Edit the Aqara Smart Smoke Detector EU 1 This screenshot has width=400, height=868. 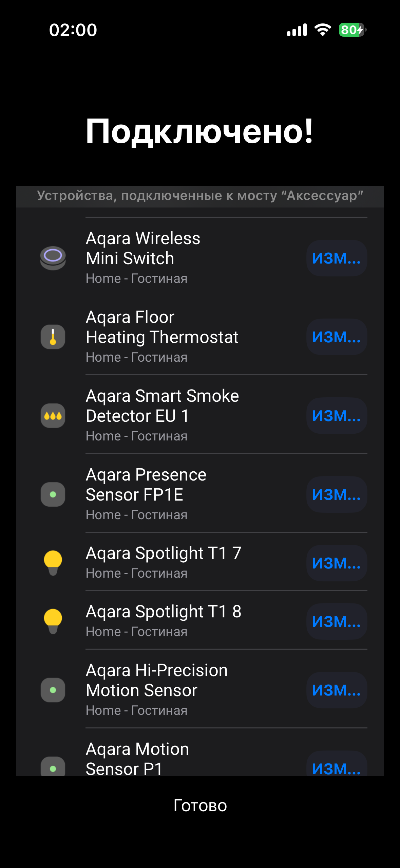tap(337, 416)
